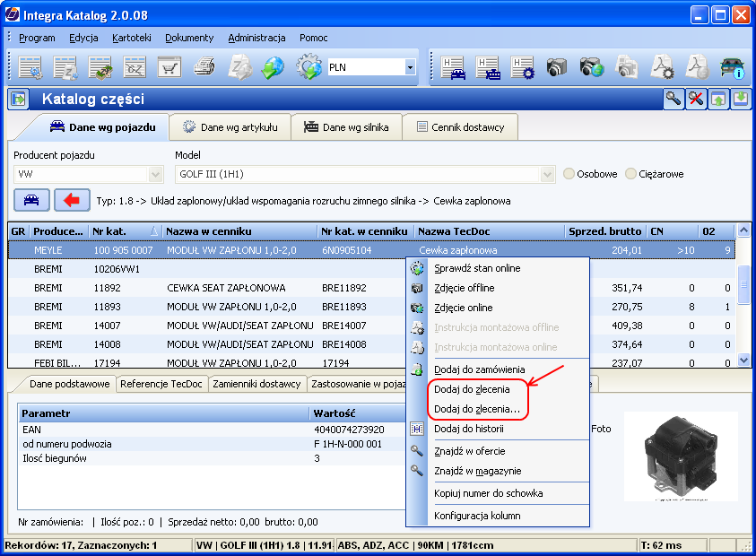Screen dimensions: 756x556
Task: Select the BREMI 10206VW1 row
Action: (371, 269)
